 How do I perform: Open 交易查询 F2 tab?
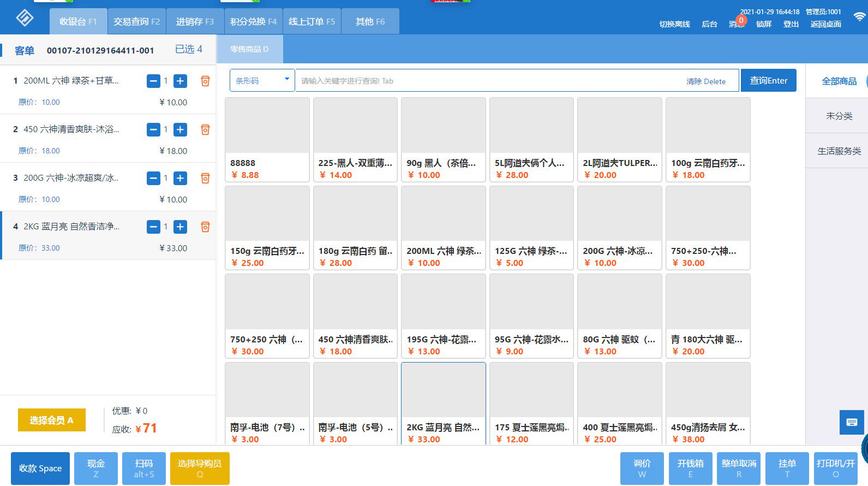pyautogui.click(x=137, y=21)
